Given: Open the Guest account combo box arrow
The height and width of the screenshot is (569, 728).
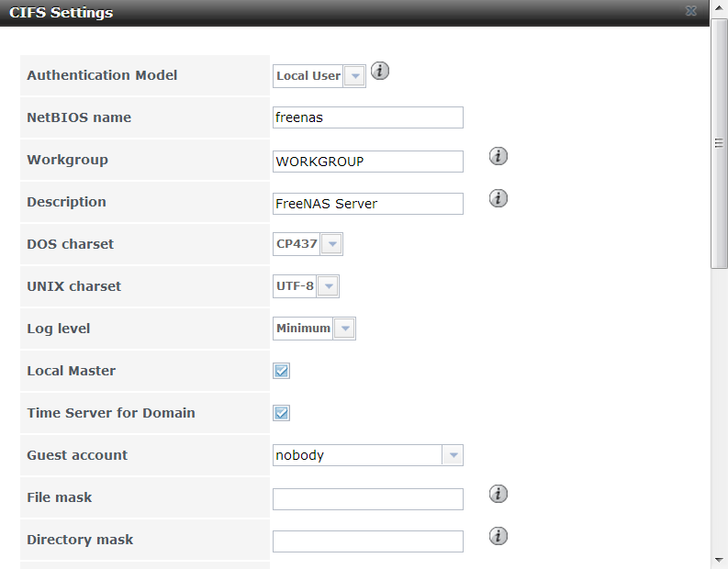Looking at the screenshot, I should pos(453,455).
